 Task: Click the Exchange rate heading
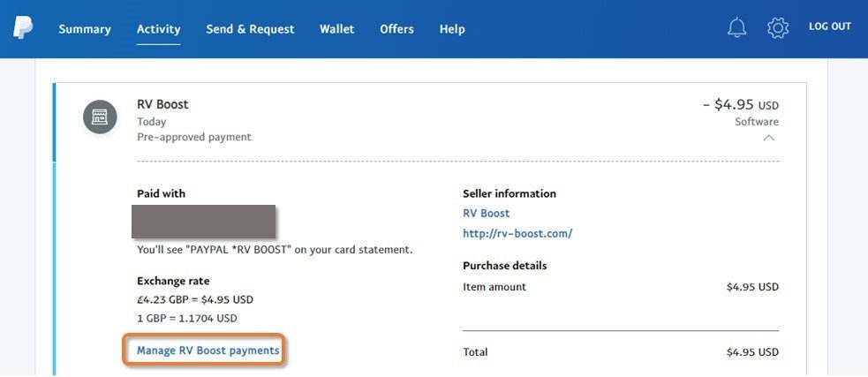coord(173,282)
